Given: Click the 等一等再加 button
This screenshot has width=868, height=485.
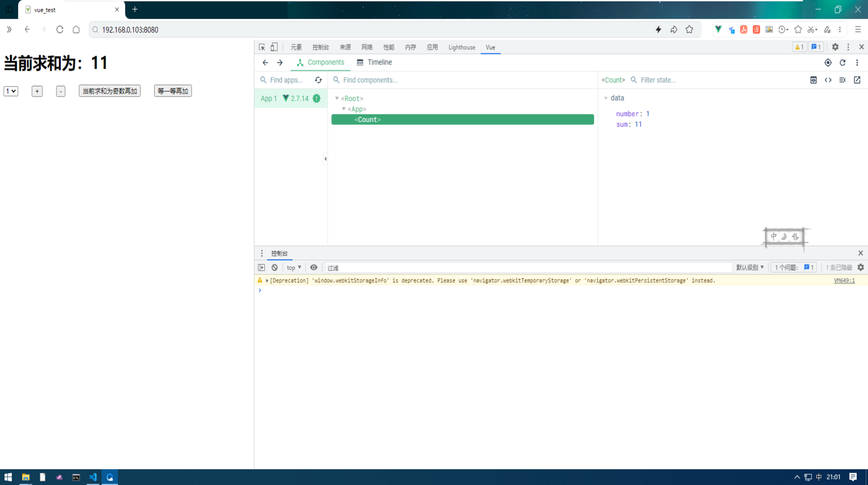Looking at the screenshot, I should (173, 91).
